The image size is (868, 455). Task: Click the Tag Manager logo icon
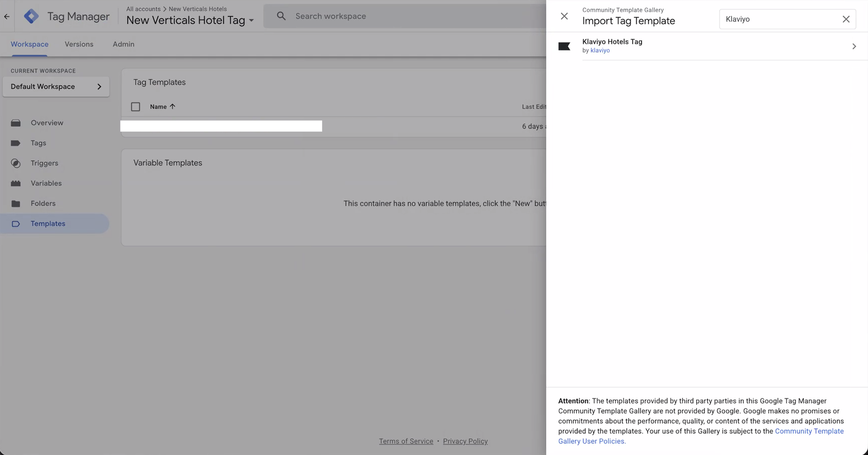[31, 16]
